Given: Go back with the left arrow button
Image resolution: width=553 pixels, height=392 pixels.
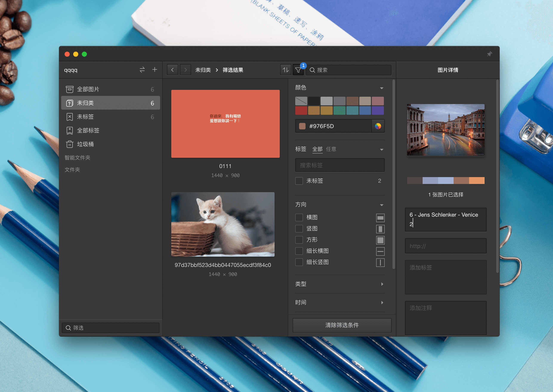Looking at the screenshot, I should pyautogui.click(x=173, y=70).
